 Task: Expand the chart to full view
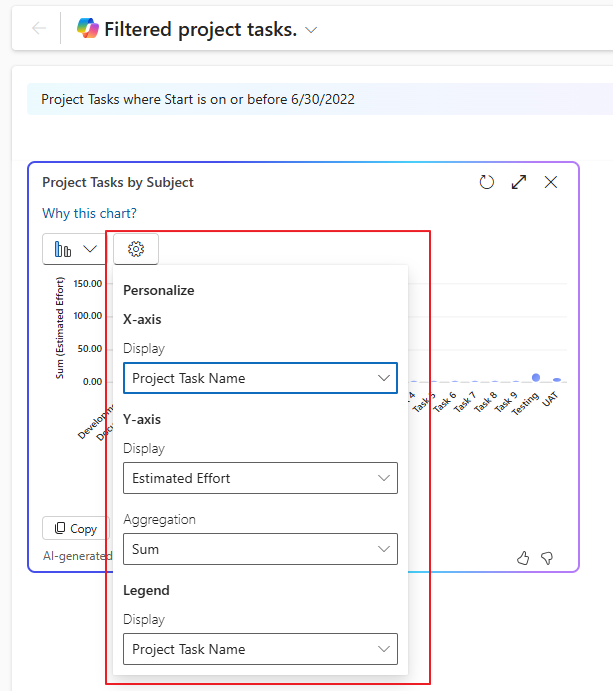pos(519,182)
